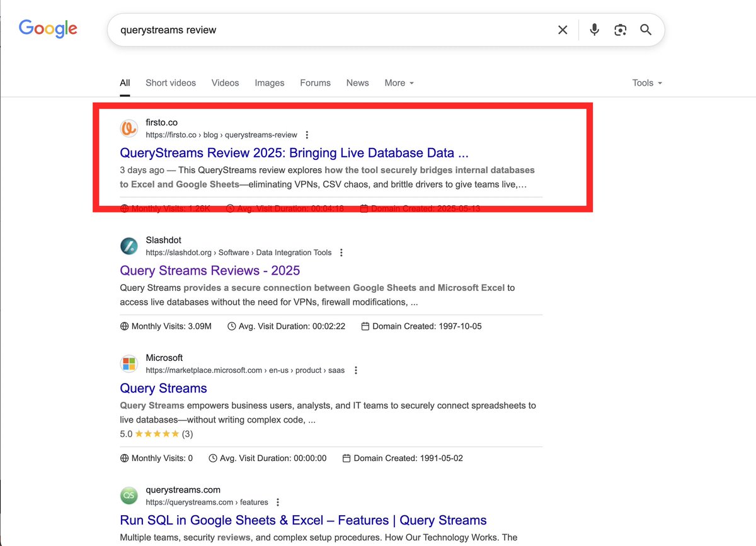Open the three-dot menu for Microsoft result
The width and height of the screenshot is (756, 546).
(x=356, y=370)
